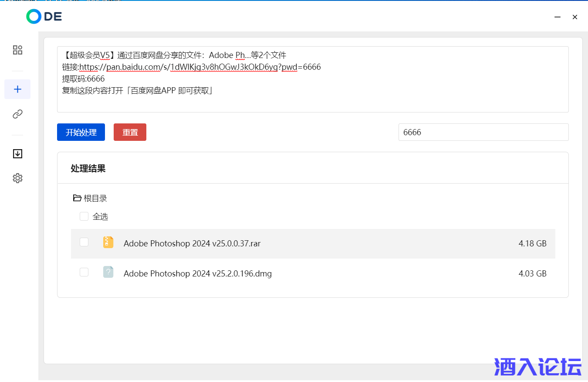Open the dashboard grid icon in sidebar
Image resolution: width=588 pixels, height=382 pixels.
click(17, 50)
